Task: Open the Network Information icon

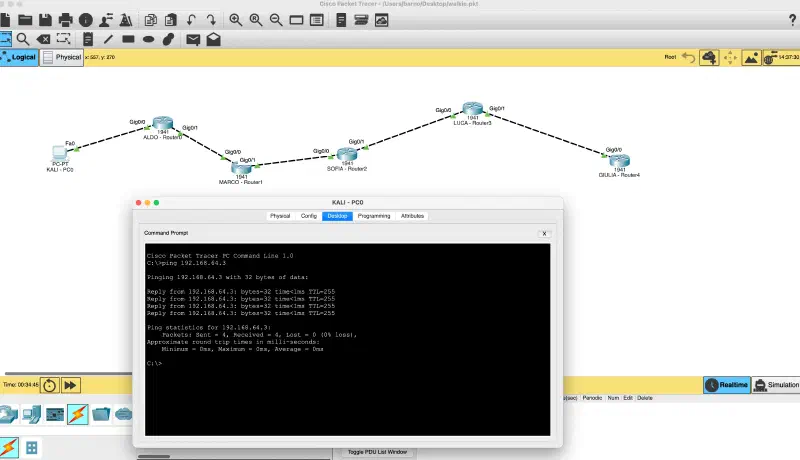Action: 86,20
